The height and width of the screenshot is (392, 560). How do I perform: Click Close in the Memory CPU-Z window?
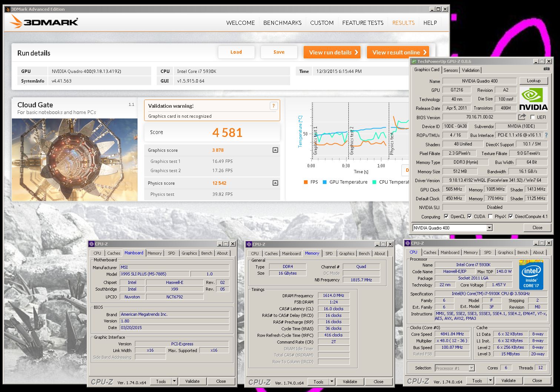[x=378, y=382]
